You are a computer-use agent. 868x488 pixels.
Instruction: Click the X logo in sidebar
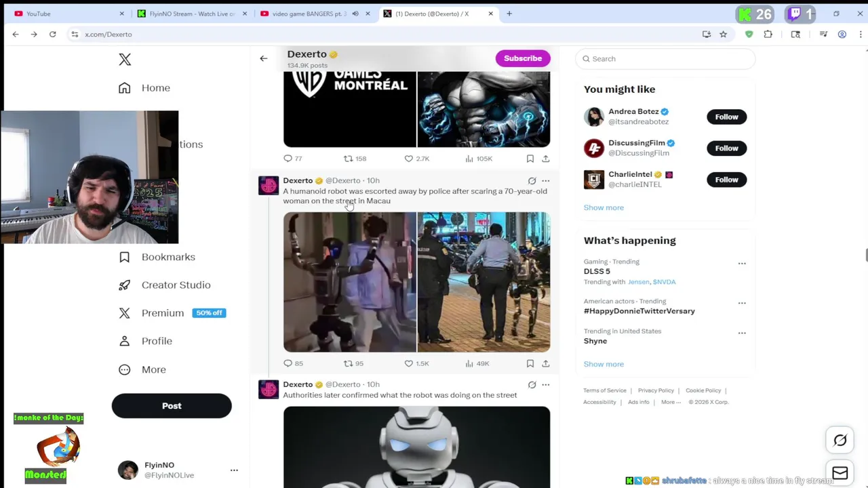coord(125,60)
